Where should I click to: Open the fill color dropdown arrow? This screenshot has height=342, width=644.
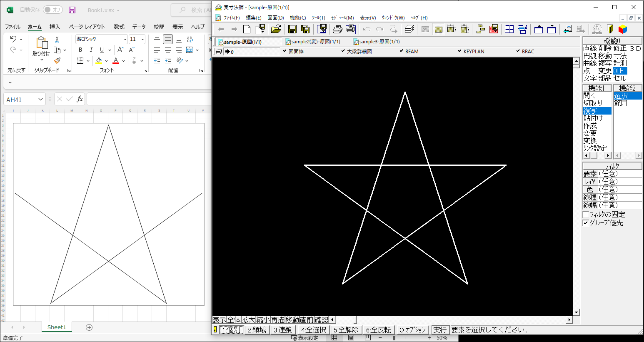[107, 61]
